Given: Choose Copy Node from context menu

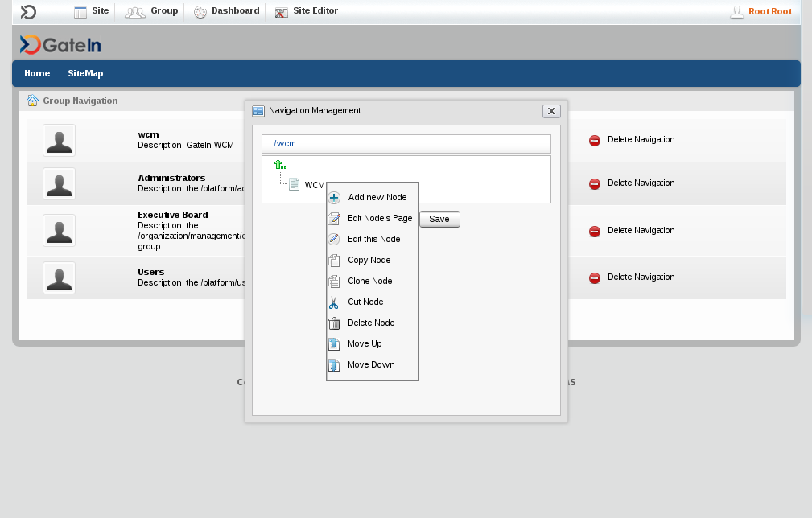Looking at the screenshot, I should pos(369,260).
